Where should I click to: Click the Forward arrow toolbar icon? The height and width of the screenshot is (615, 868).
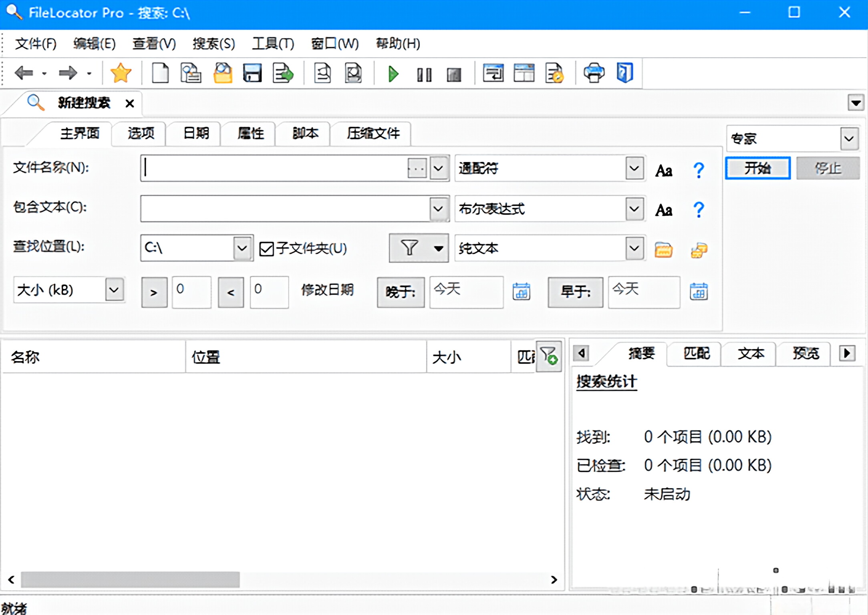[x=68, y=73]
